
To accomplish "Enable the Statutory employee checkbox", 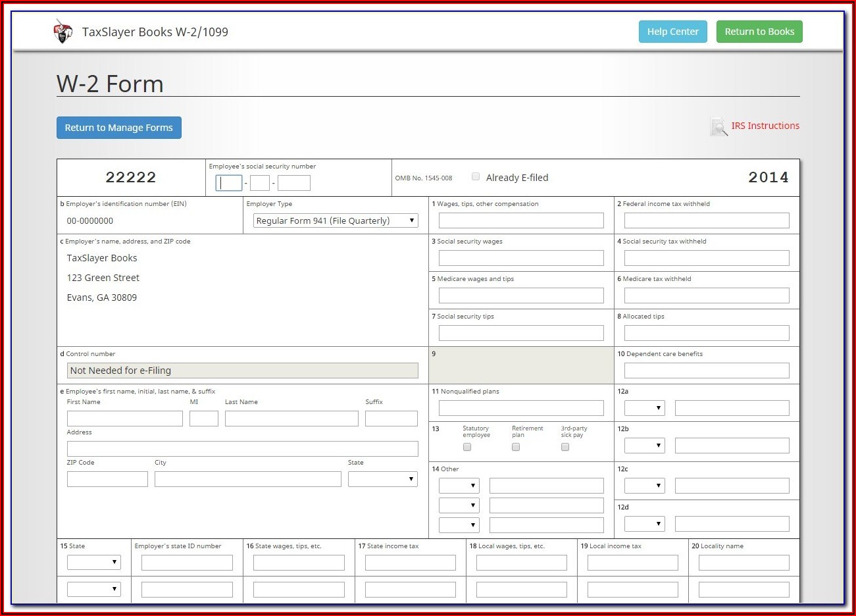I will click(x=467, y=447).
